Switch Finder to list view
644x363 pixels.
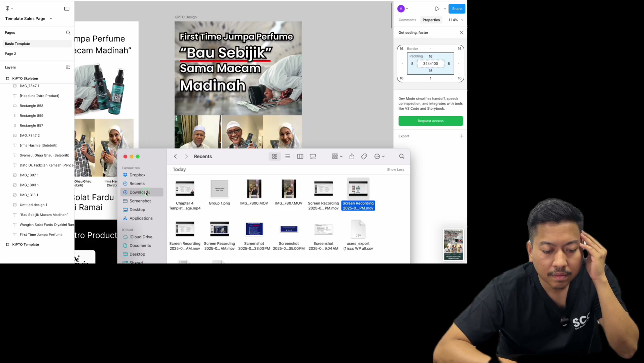coord(287,156)
